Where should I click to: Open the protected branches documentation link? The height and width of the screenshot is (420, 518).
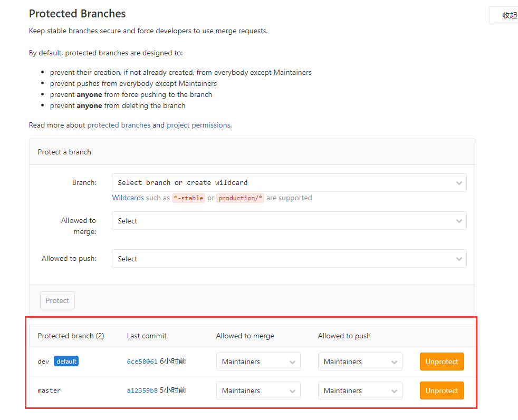(x=119, y=125)
